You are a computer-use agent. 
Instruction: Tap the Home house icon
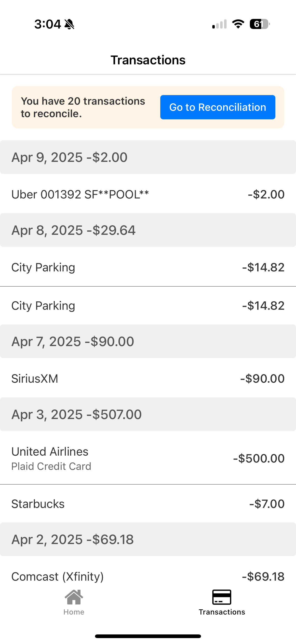74,597
